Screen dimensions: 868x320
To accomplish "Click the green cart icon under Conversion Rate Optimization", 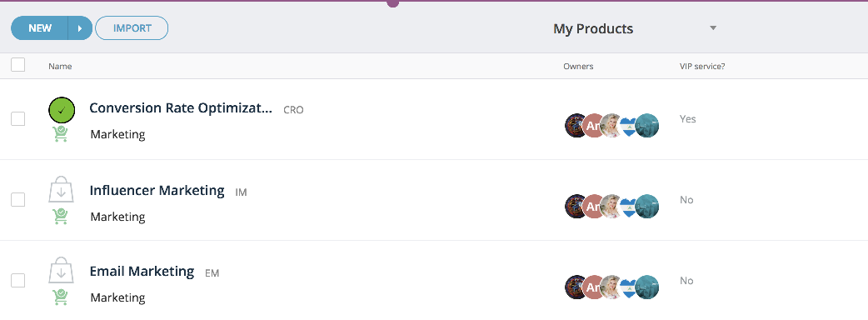I will [x=61, y=134].
